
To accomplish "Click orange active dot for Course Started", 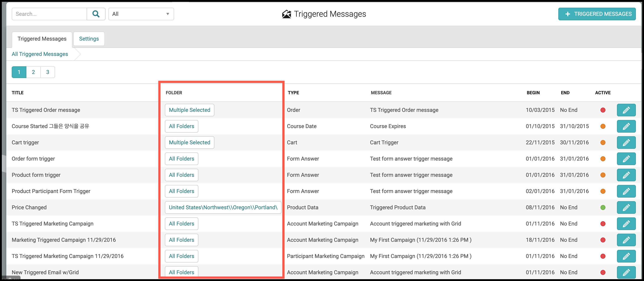I will (603, 126).
